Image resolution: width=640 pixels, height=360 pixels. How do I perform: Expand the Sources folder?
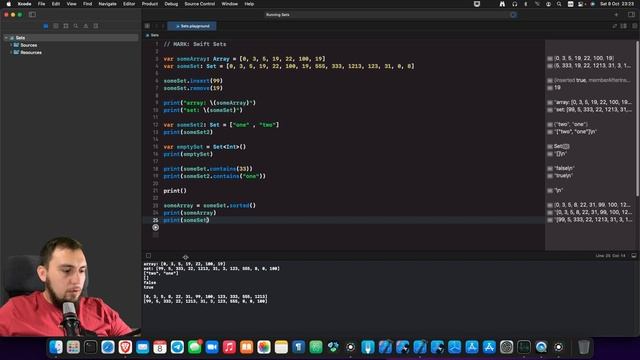11,45
